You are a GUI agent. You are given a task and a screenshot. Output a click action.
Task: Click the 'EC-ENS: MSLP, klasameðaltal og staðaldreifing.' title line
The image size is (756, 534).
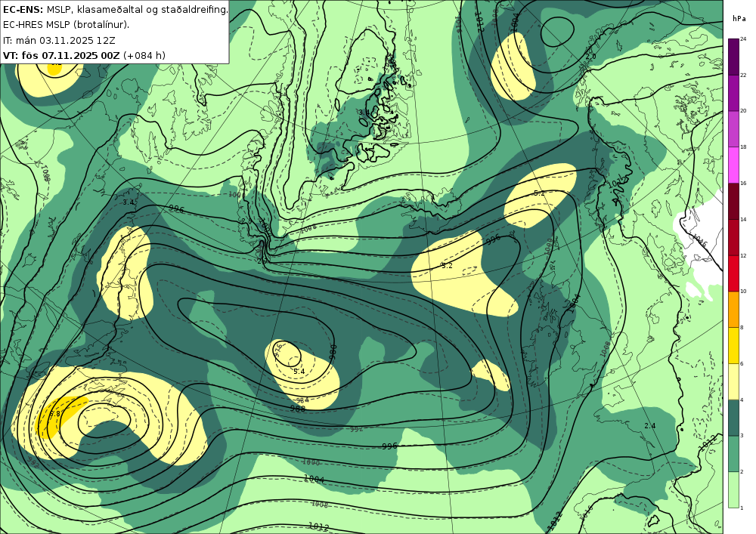pyautogui.click(x=115, y=9)
